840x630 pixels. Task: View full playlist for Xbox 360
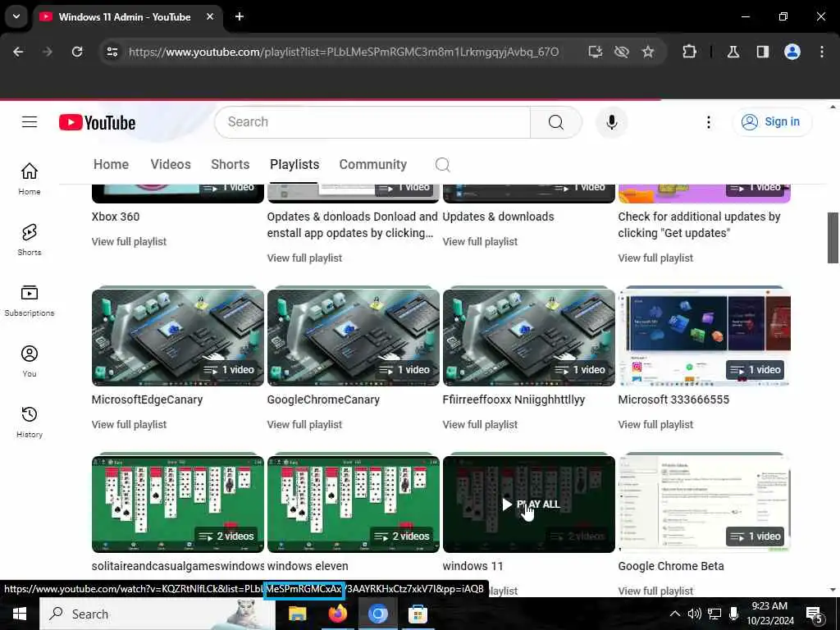129,242
